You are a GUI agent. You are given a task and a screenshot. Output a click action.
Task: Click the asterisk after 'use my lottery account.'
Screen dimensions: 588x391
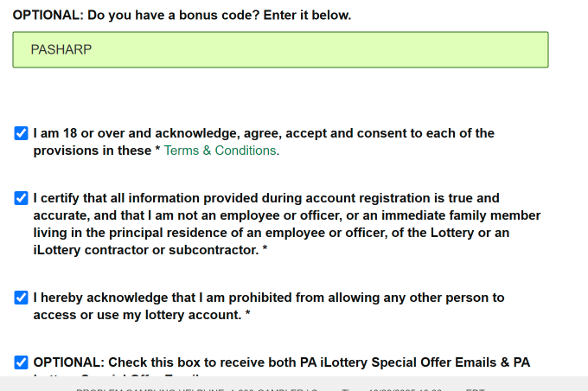[x=248, y=316]
